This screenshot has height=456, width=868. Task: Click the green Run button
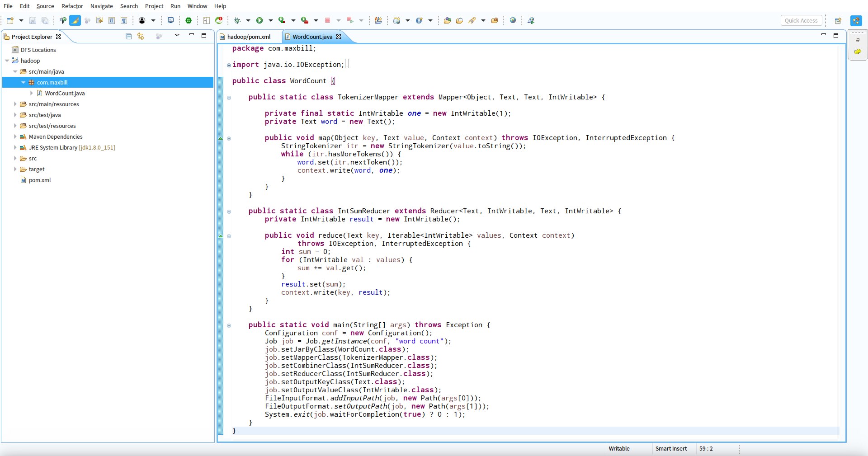[x=259, y=20]
